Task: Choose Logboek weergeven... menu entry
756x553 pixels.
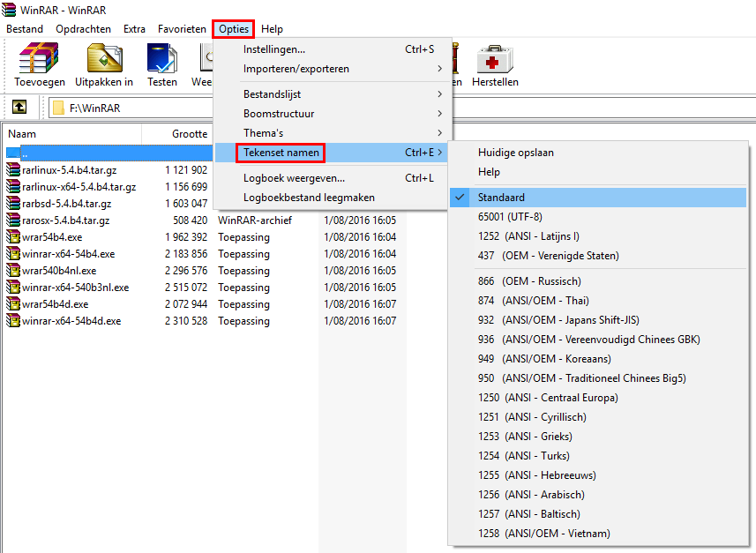Action: pos(331,178)
